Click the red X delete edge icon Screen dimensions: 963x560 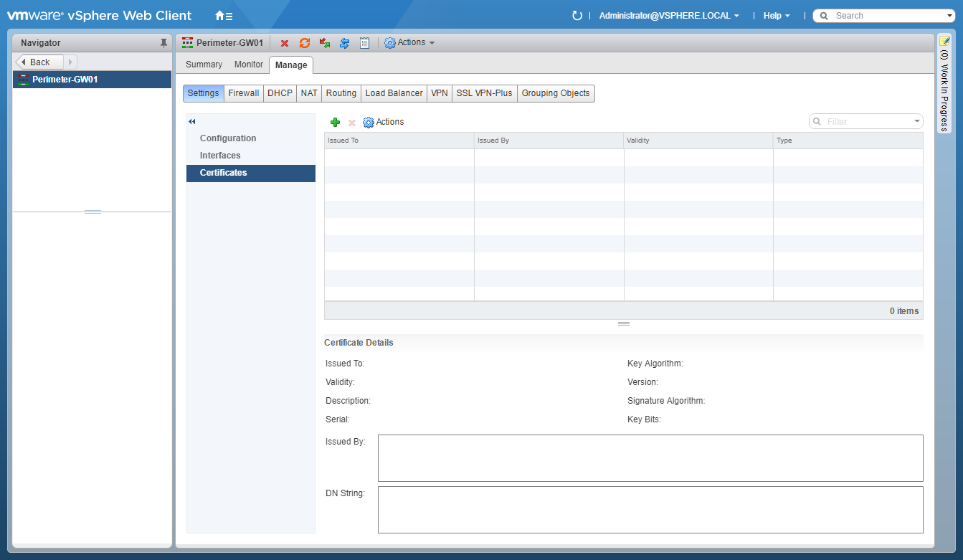click(285, 43)
